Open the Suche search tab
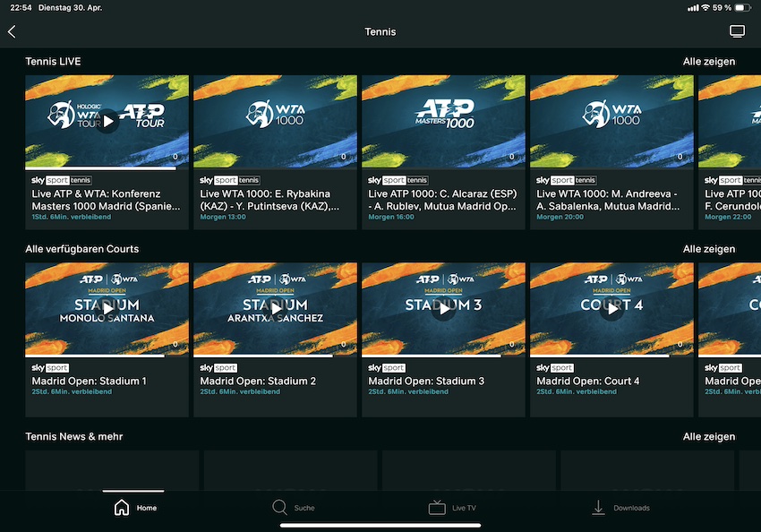 pos(293,508)
